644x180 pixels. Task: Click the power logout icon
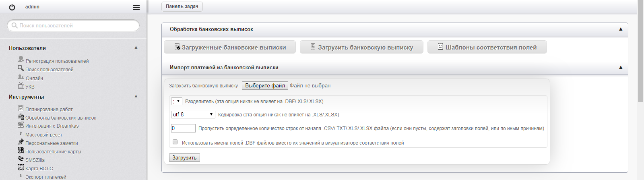click(x=12, y=7)
